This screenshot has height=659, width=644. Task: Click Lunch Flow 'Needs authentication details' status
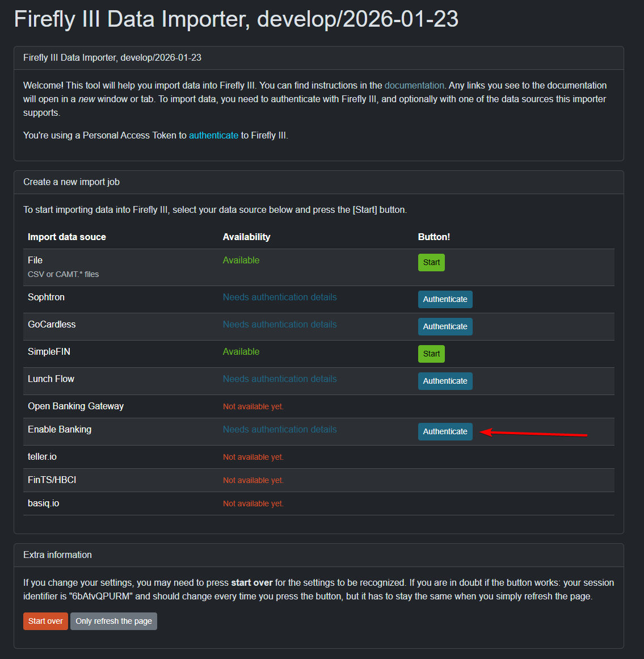tap(280, 379)
